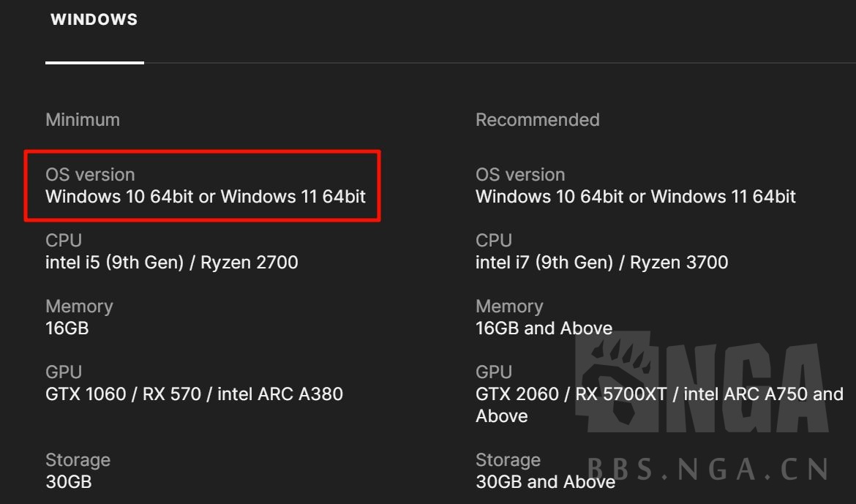856x504 pixels.
Task: Click the minimum Storage label
Action: tap(78, 459)
